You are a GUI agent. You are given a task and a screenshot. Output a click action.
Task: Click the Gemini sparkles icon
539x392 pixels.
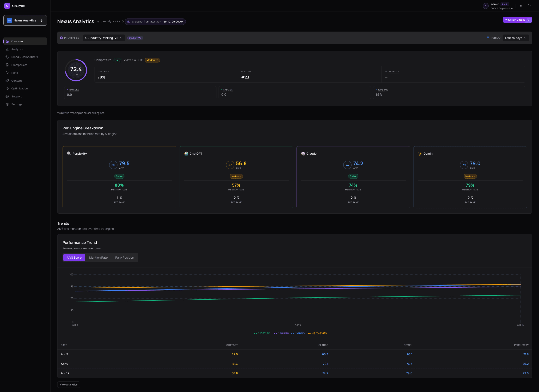pos(420,154)
